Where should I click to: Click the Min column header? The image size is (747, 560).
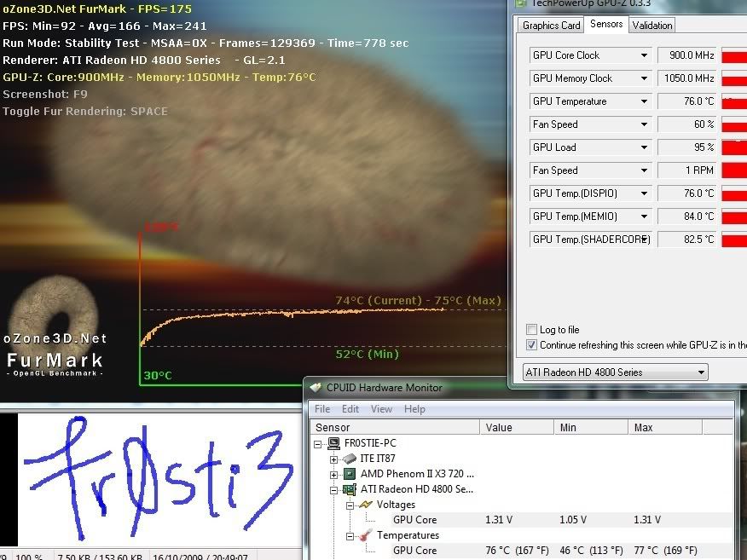tap(591, 427)
